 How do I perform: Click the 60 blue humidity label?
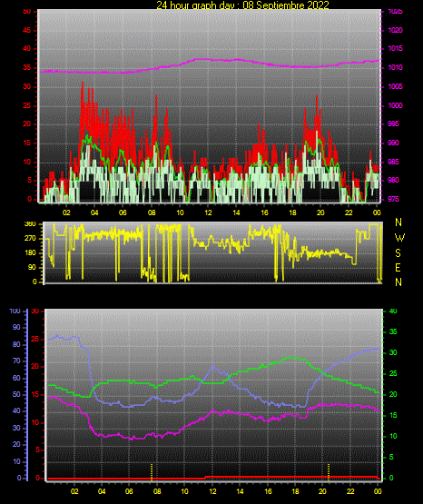pos(16,378)
